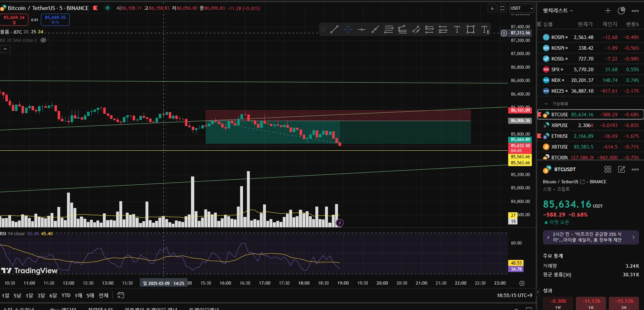Expand the news headline arrow
The image size is (644, 310).
[633, 237]
